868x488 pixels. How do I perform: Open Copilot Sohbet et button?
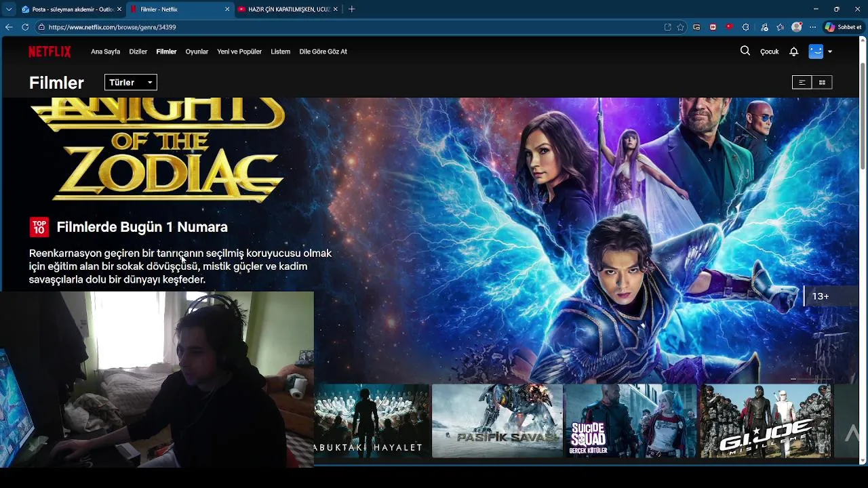point(844,27)
